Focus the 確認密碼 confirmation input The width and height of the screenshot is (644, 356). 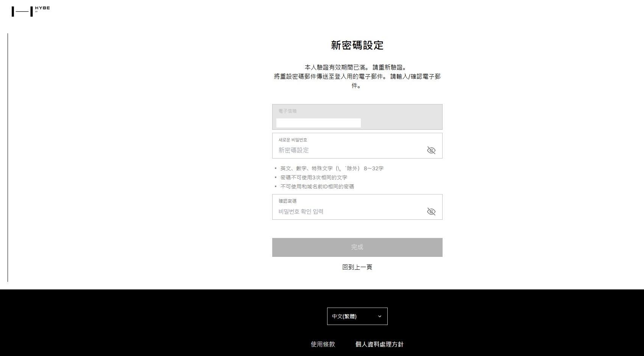click(350, 211)
